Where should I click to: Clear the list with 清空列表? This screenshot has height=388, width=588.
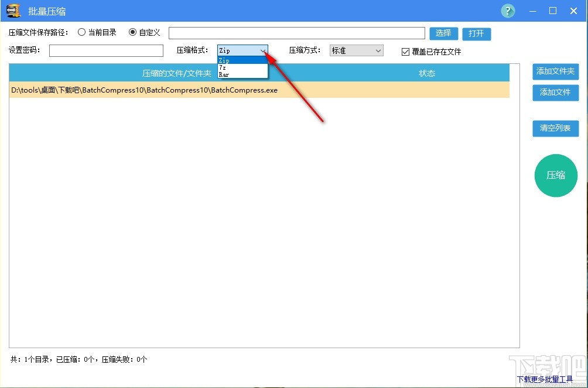tap(555, 128)
